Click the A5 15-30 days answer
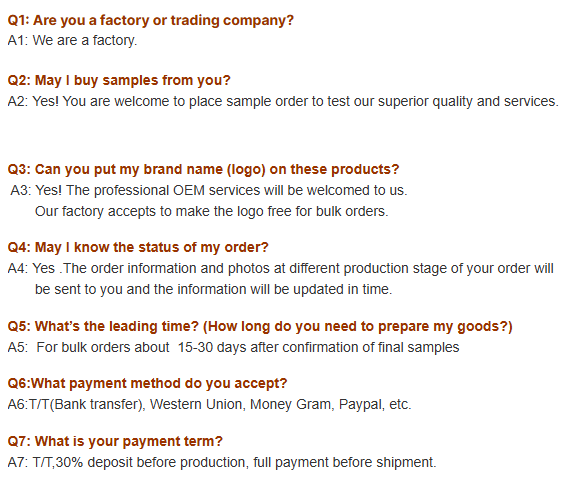Screen dimensions: 588x481 pyautogui.click(x=233, y=348)
